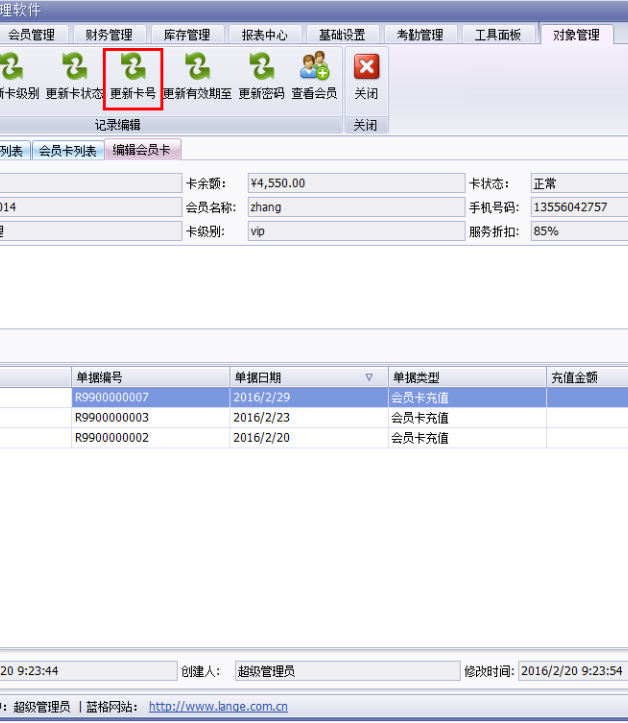
Task: Click the 修改时间 field
Action: [x=573, y=671]
